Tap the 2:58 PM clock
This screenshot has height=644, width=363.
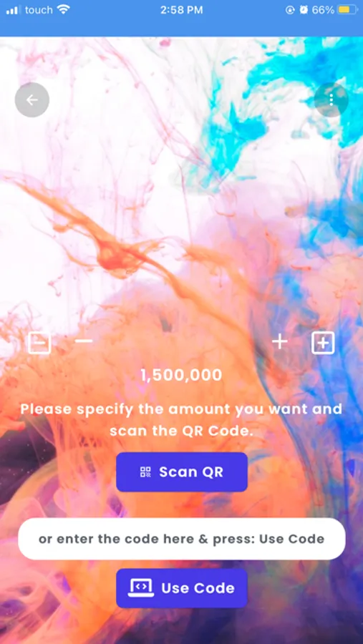181,10
